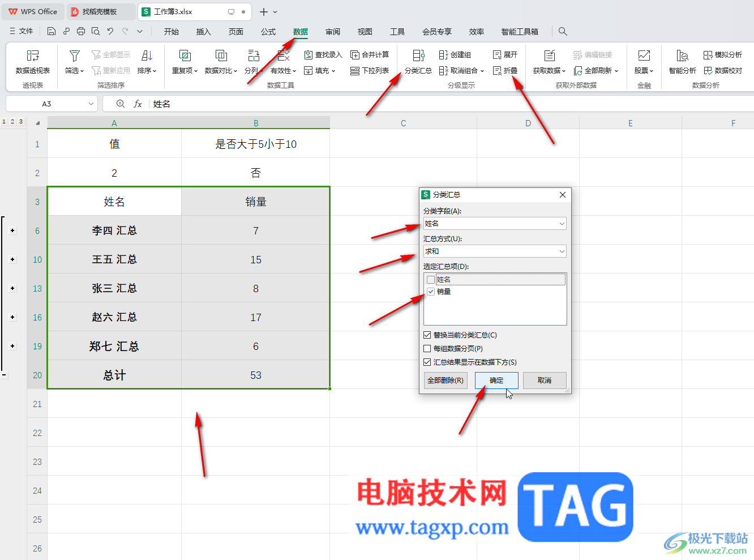The height and width of the screenshot is (560, 754).
Task: Toggle 替换当前分类汇总 checkbox
Action: click(427, 335)
